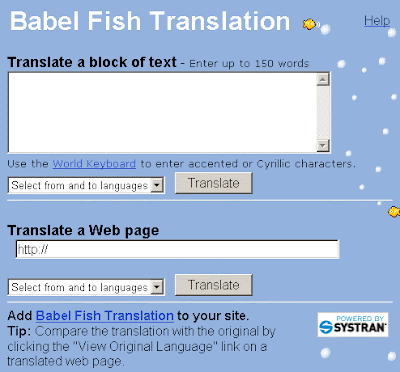Click the Powered by Systran logo
This screenshot has width=400, height=372.
click(353, 324)
